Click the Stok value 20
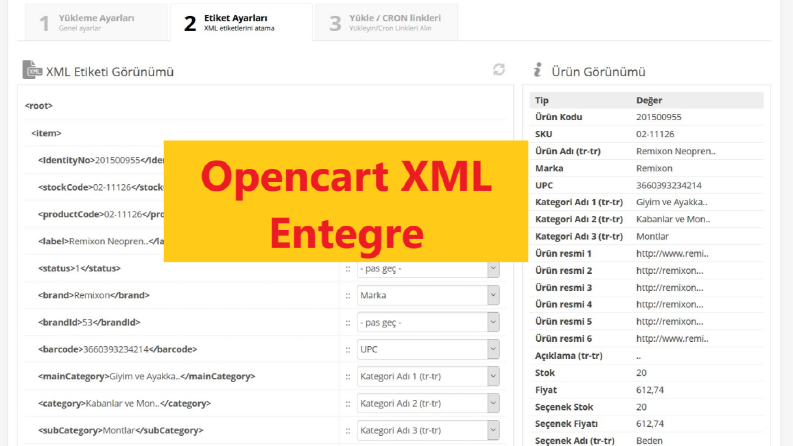Screen dimensions: 793x446 pos(641,373)
